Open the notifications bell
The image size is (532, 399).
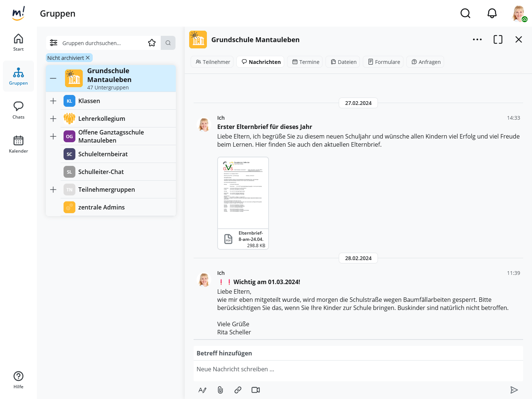click(x=492, y=13)
